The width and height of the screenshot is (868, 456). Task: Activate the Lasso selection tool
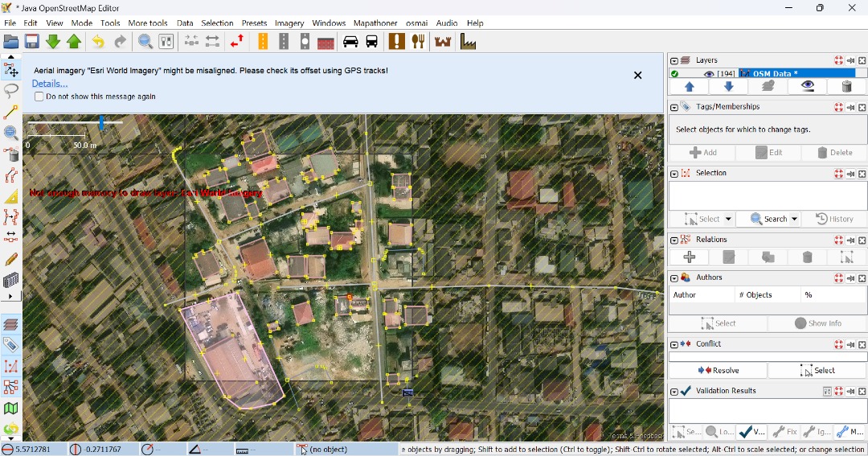(x=11, y=90)
